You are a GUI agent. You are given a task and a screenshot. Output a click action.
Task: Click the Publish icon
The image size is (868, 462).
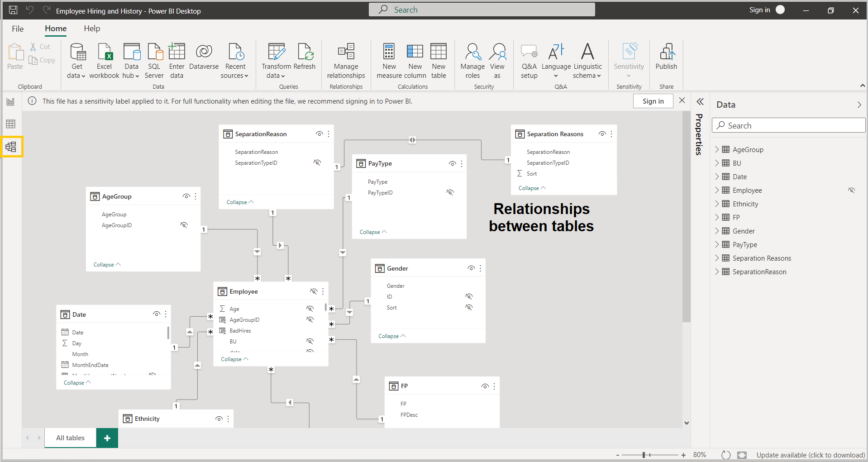(x=666, y=57)
